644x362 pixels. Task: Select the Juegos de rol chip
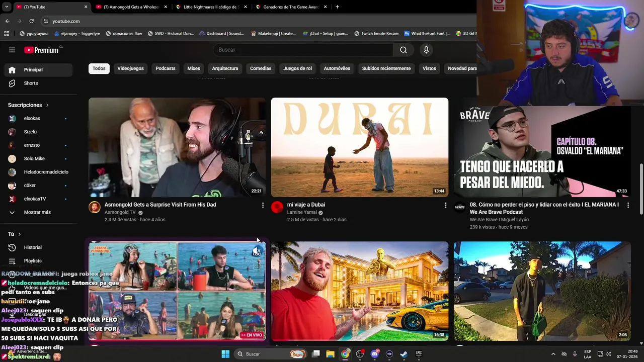[x=297, y=68]
